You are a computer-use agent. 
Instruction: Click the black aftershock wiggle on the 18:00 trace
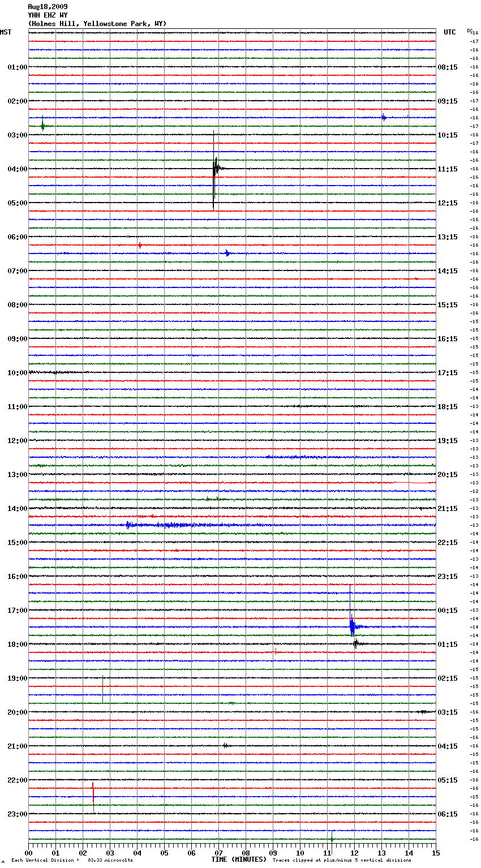pyautogui.click(x=356, y=643)
